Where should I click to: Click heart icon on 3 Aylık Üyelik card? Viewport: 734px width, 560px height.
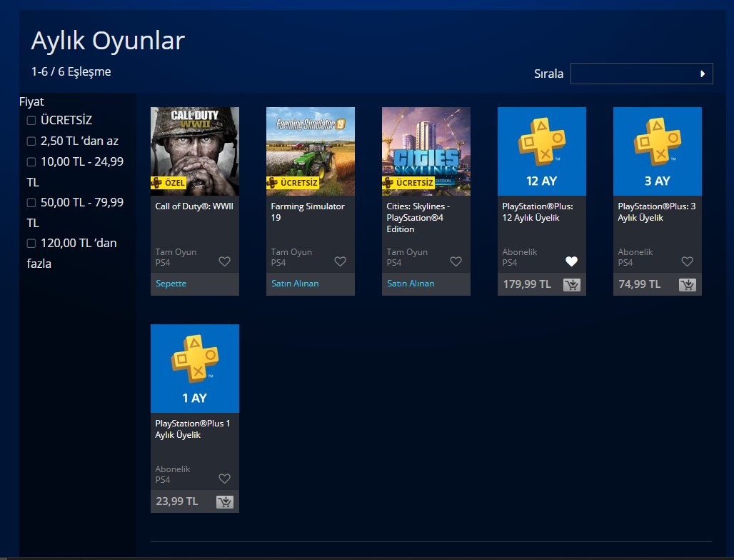(687, 261)
